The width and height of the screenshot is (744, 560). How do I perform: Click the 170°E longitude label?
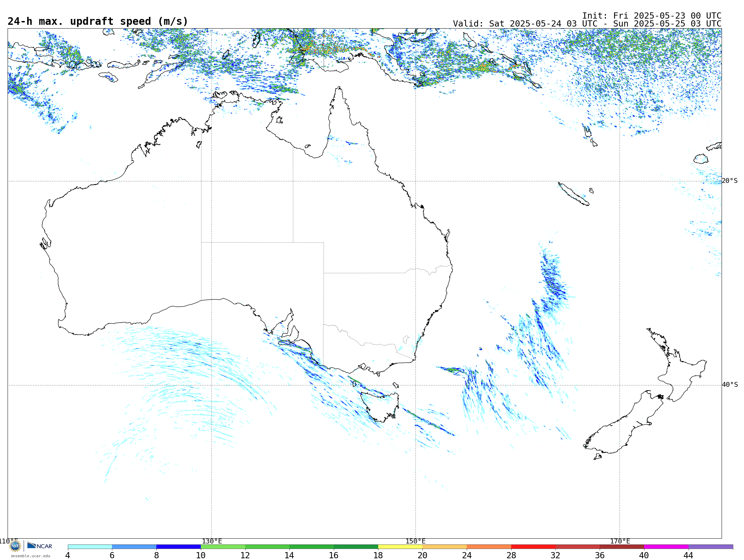tap(620, 541)
